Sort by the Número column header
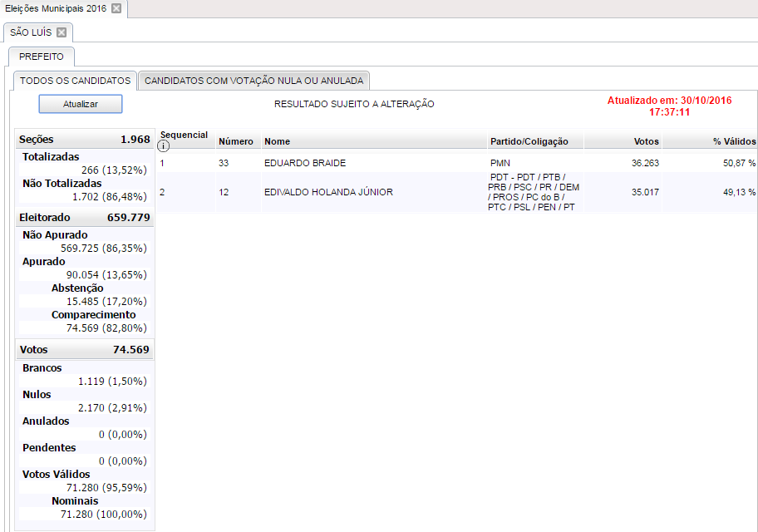This screenshot has height=532, width=758. tap(235, 141)
